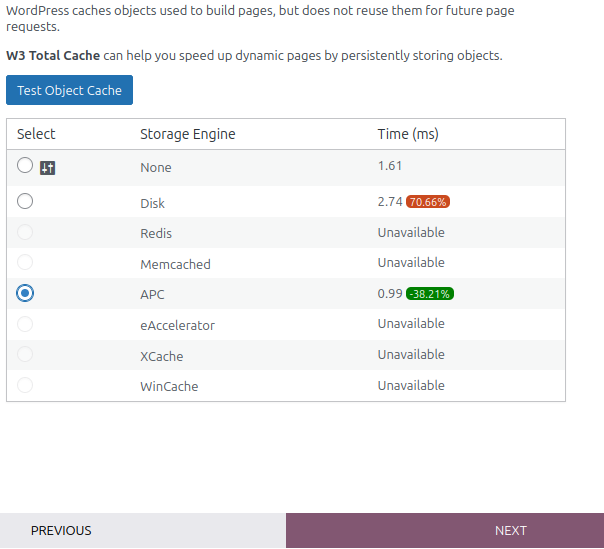Click the 0.99 time value for APC
The height and width of the screenshot is (549, 604).
[x=390, y=294]
